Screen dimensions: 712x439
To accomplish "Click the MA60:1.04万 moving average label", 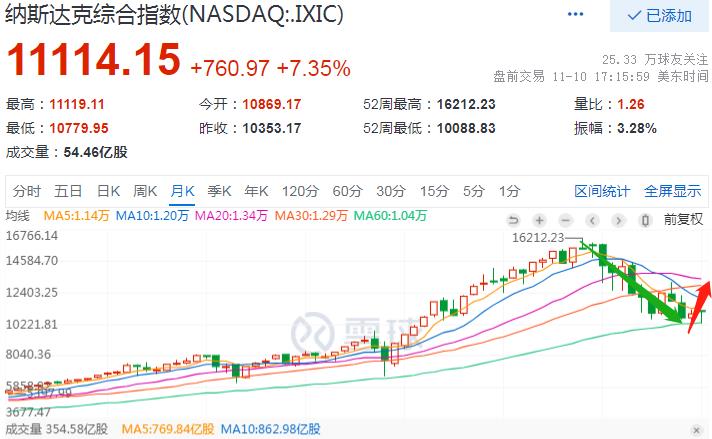I will [x=390, y=216].
